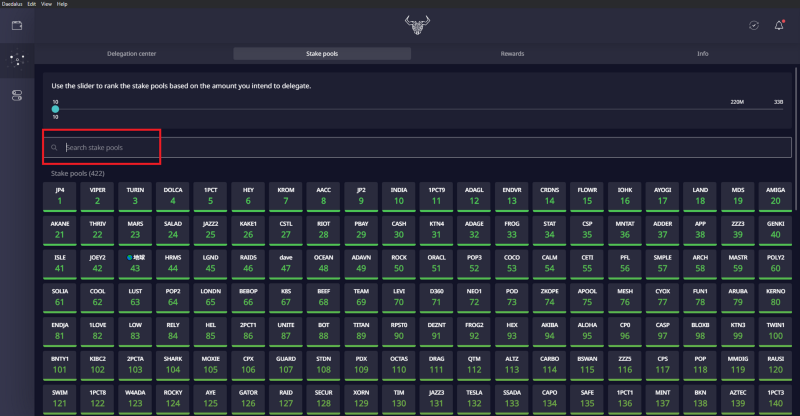Open the ADAGL pool ranked 12
The image size is (800, 416).
[x=474, y=197]
